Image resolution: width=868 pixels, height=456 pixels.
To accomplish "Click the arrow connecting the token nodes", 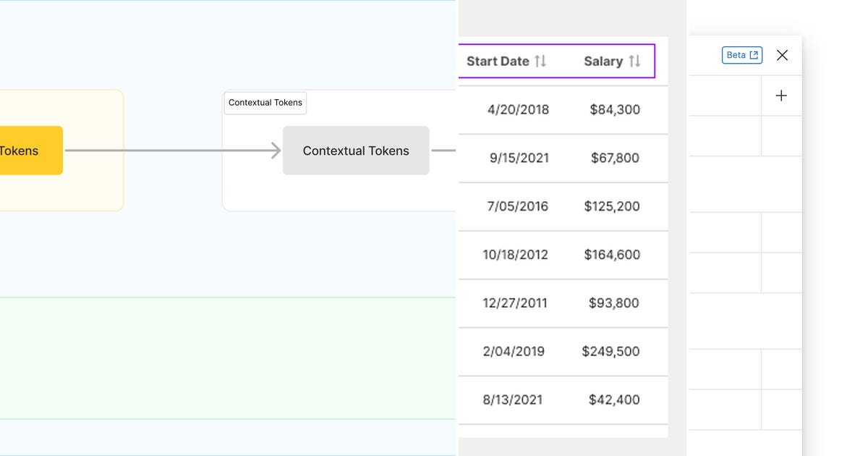I will (172, 151).
